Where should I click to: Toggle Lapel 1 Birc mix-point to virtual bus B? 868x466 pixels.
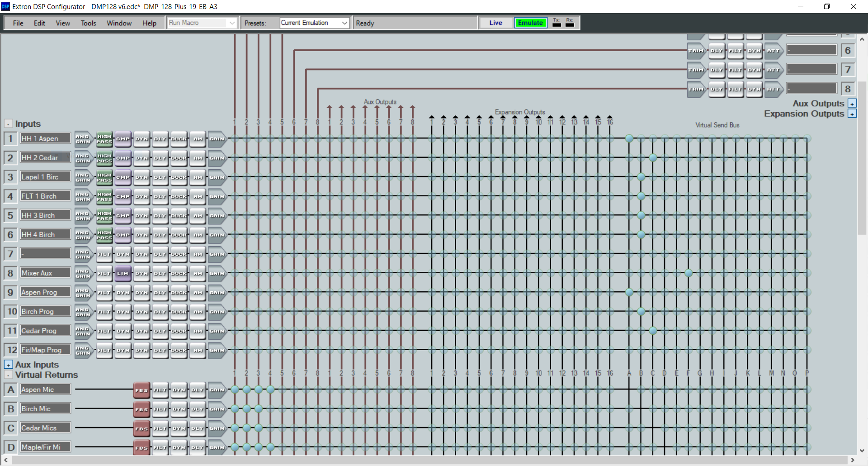pos(641,177)
